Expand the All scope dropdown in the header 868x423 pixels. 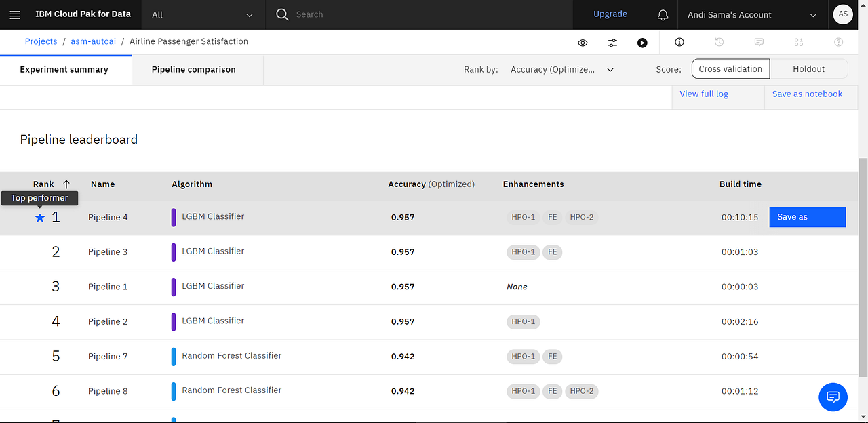(x=203, y=14)
